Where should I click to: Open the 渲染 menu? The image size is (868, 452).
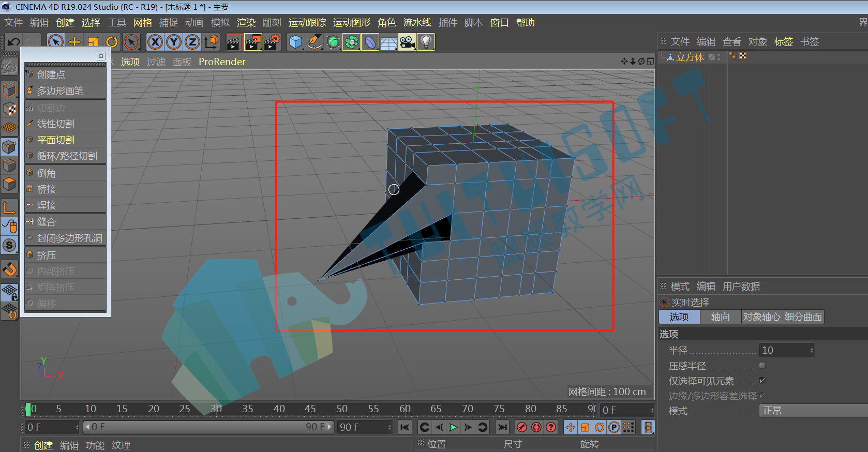click(x=246, y=23)
